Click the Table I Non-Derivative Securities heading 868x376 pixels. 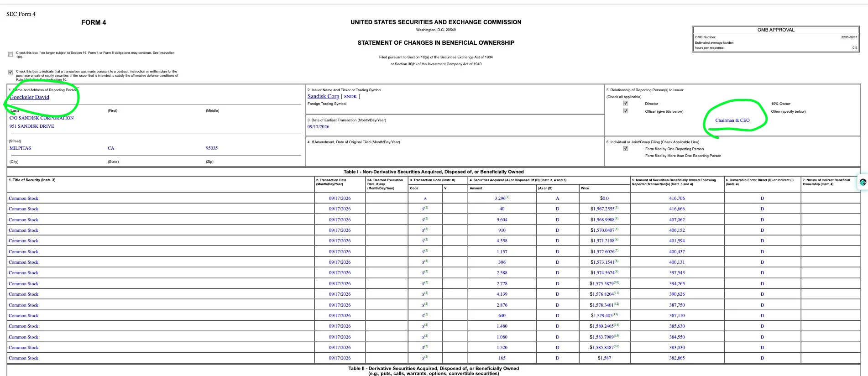click(434, 172)
